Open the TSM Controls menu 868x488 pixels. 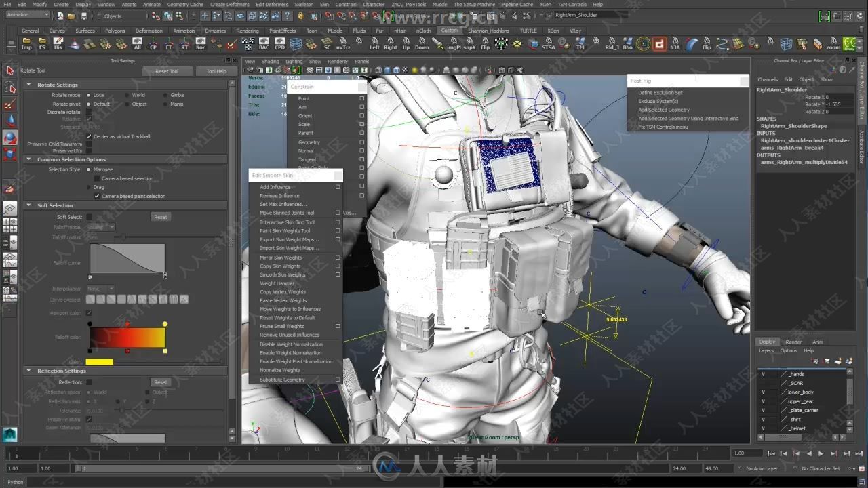point(572,4)
